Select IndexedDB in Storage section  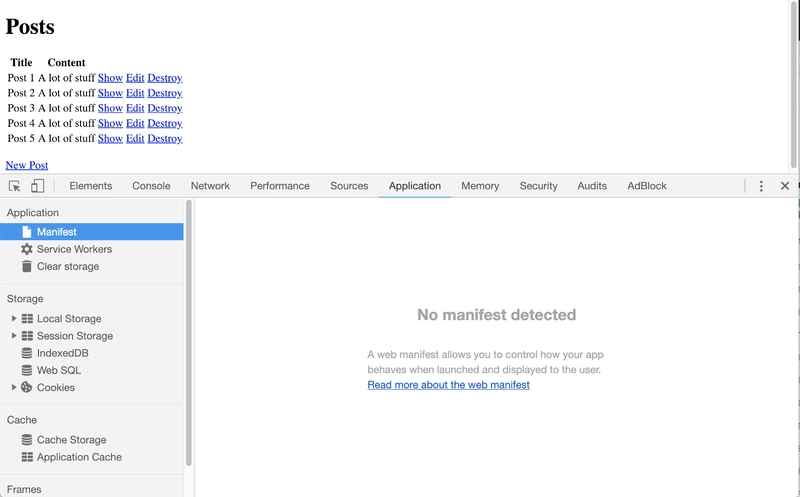[62, 353]
